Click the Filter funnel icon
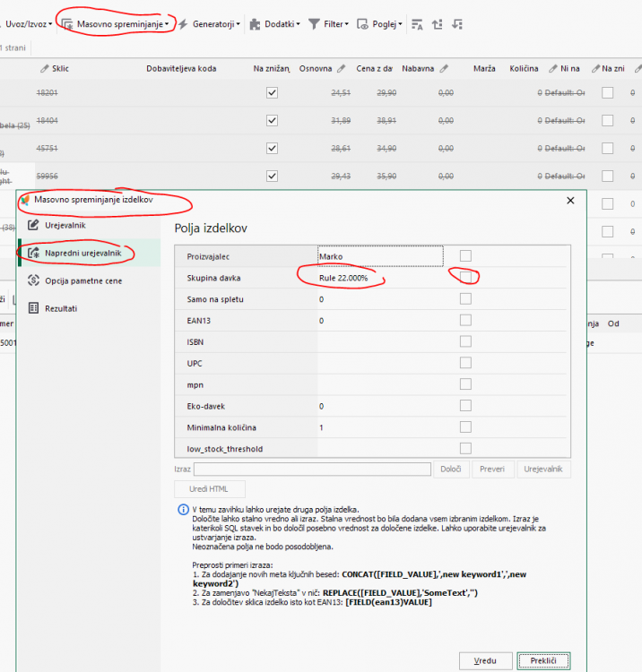Image resolution: width=642 pixels, height=672 pixels. [x=316, y=24]
